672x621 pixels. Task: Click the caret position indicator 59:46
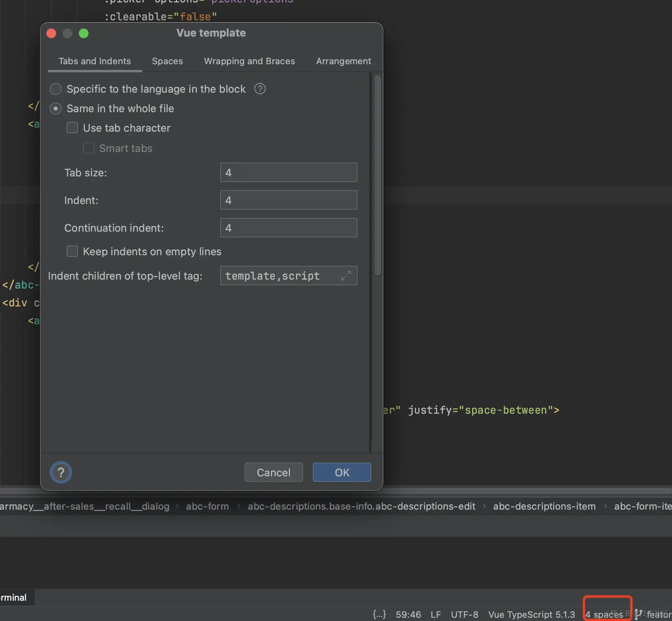pyautogui.click(x=408, y=614)
